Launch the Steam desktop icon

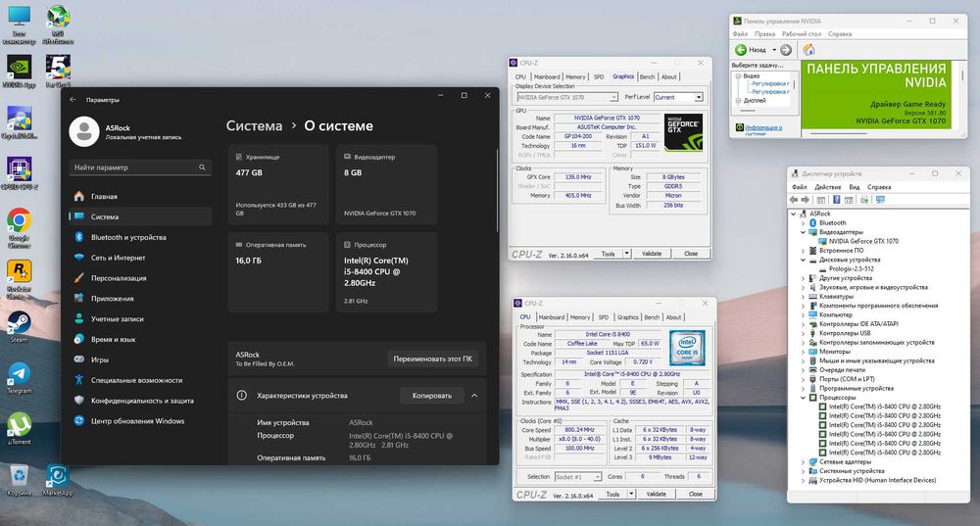tap(19, 327)
